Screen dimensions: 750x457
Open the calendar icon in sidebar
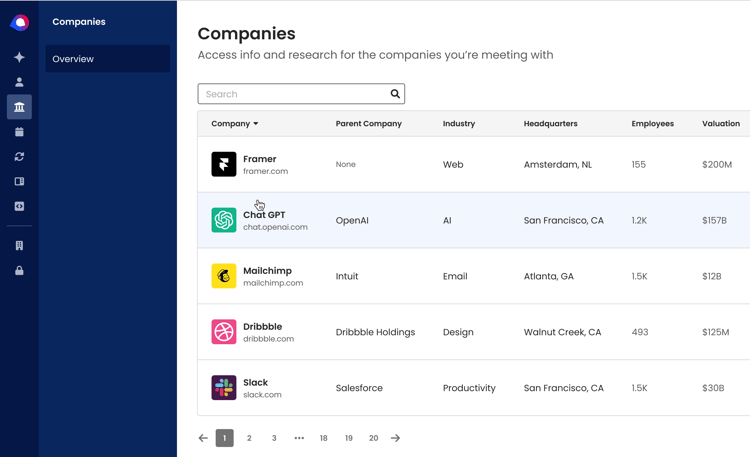(19, 132)
